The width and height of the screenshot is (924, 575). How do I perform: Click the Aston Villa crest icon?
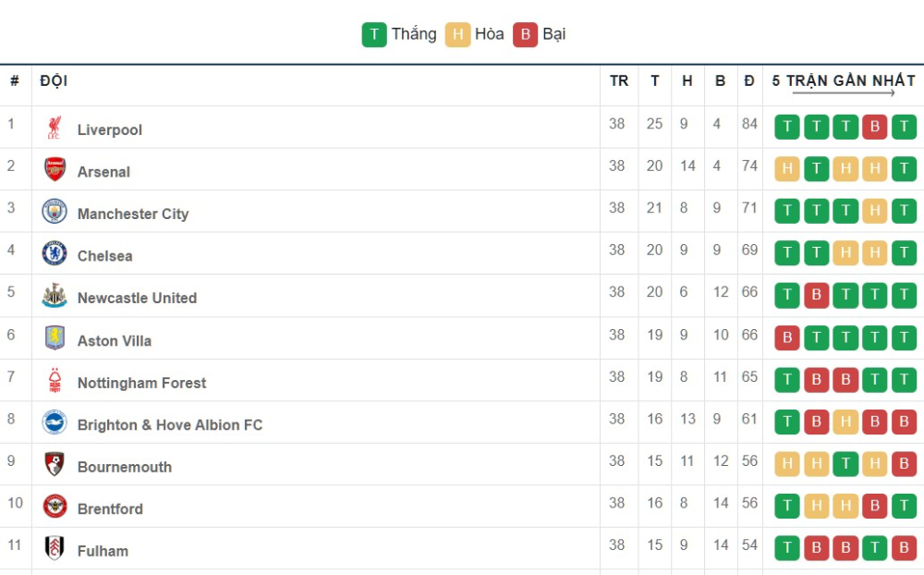pos(55,338)
